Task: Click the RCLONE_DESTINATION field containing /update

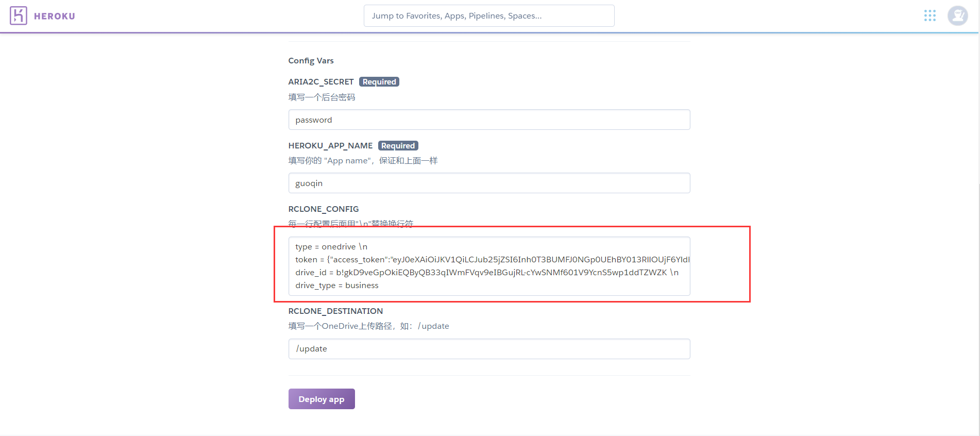Action: pos(488,349)
